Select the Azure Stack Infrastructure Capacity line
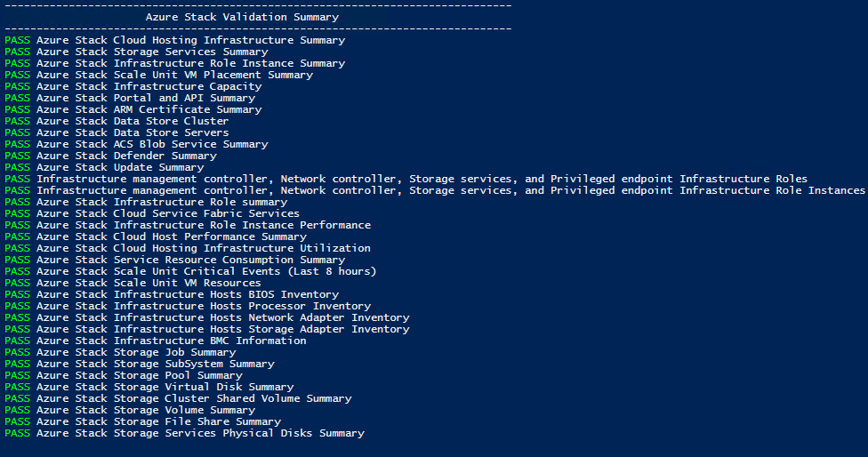Screen dimensions: 868x457 [133, 87]
